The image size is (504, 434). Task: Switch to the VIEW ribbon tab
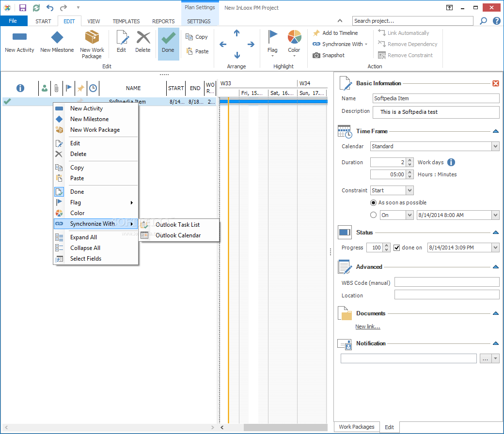click(x=94, y=21)
